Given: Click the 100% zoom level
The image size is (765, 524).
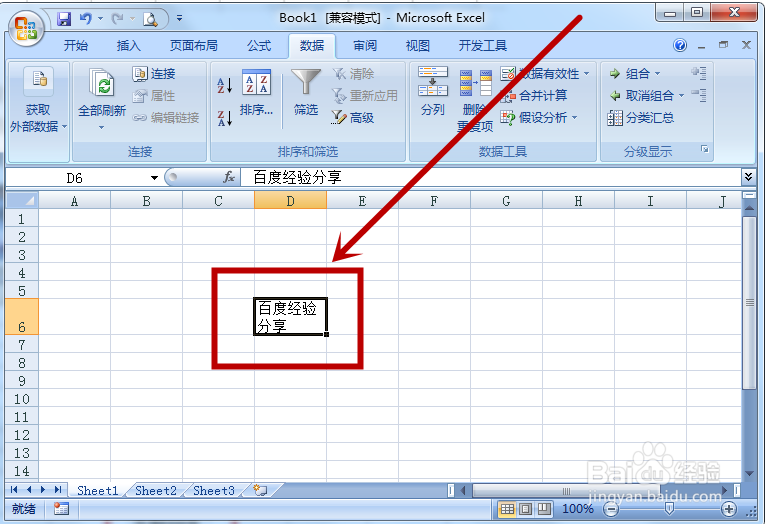Looking at the screenshot, I should [x=578, y=509].
